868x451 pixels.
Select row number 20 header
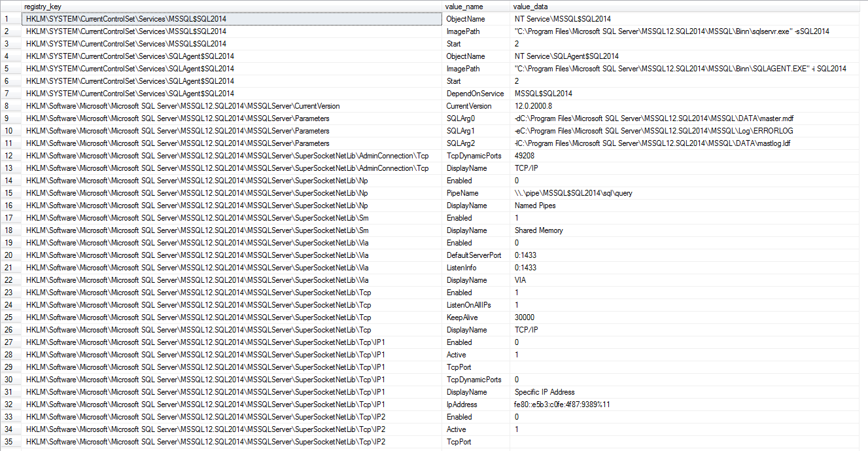coord(10,255)
